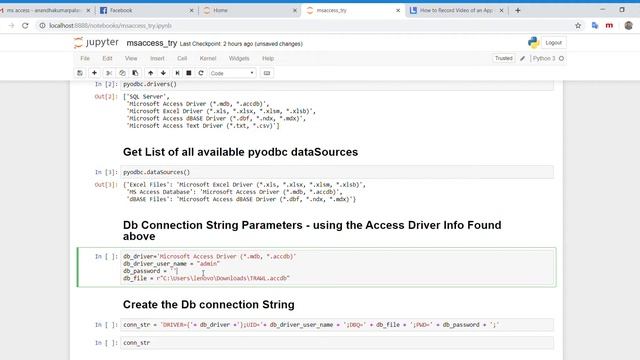640x360 pixels.
Task: Open the Cell menu
Action: 182,58
